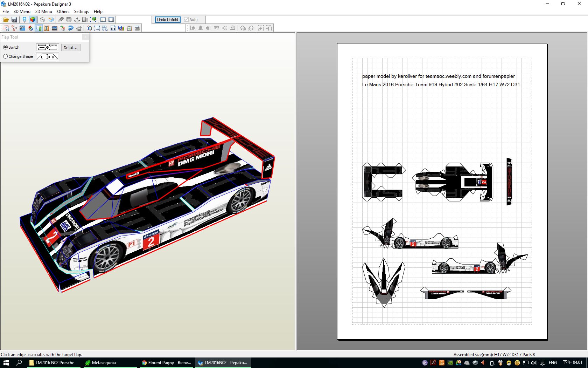This screenshot has width=588, height=368.
Task: Select the Change Shape radio button
Action: pyautogui.click(x=6, y=56)
